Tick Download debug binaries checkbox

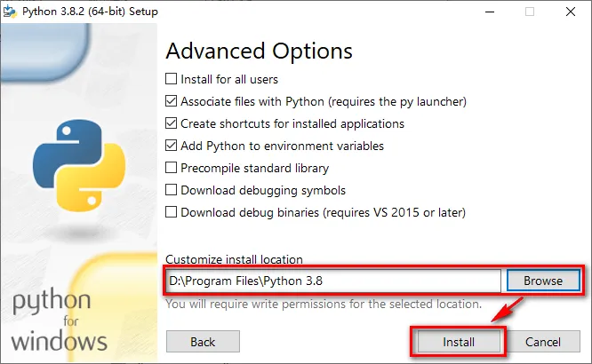pyautogui.click(x=171, y=212)
